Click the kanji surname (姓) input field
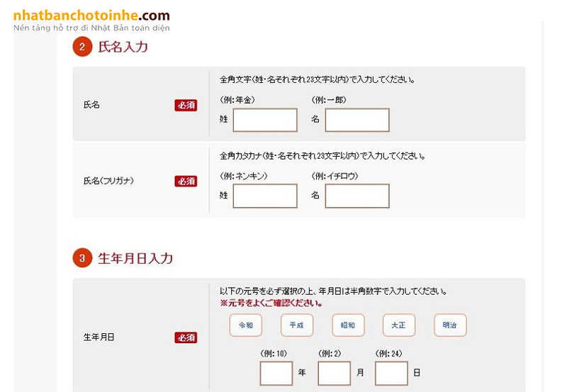 pos(265,120)
